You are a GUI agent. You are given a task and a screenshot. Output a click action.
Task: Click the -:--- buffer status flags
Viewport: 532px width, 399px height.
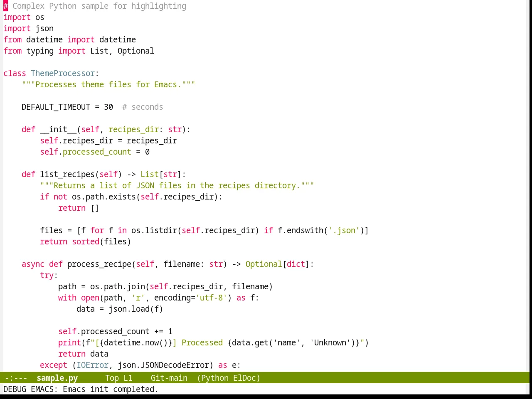(x=16, y=378)
